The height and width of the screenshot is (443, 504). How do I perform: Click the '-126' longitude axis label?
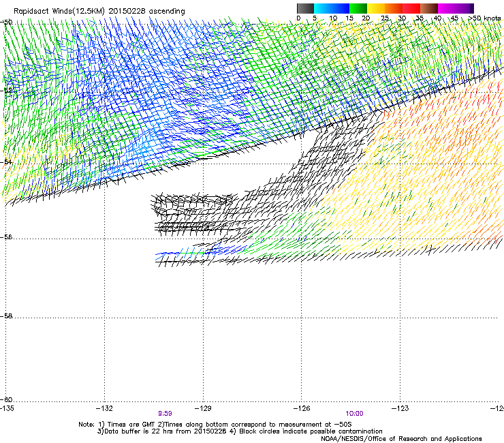click(302, 408)
